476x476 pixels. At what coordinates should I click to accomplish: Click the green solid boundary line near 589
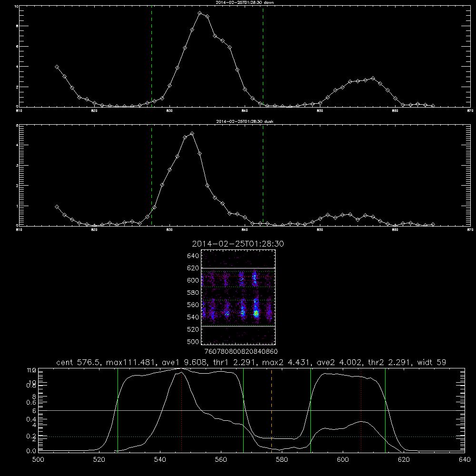310,410
